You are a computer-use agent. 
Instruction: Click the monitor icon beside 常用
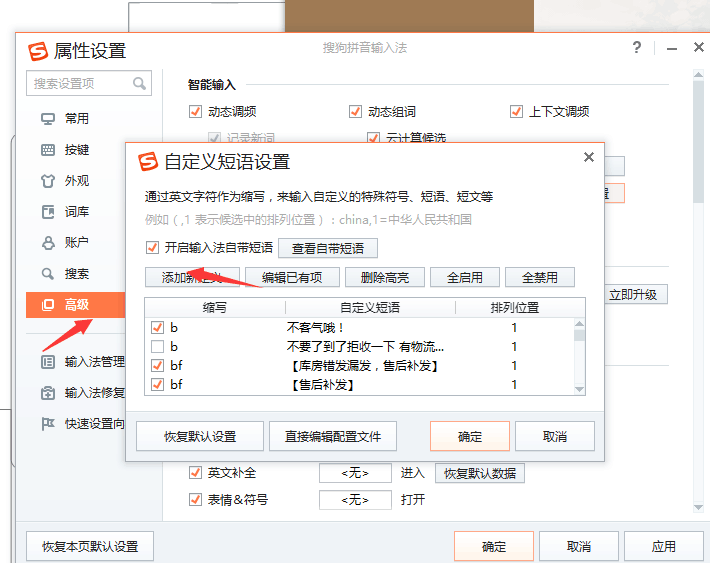point(48,119)
